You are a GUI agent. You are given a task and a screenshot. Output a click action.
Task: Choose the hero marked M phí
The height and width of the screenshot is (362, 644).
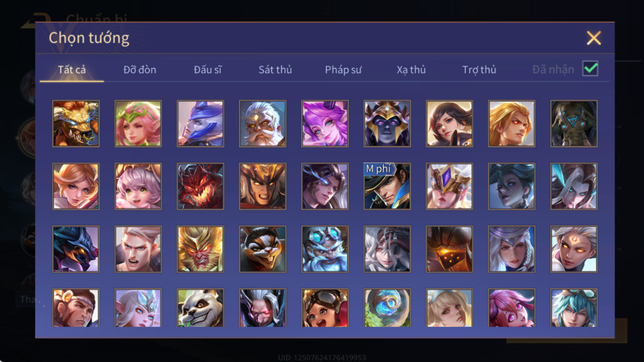[387, 186]
